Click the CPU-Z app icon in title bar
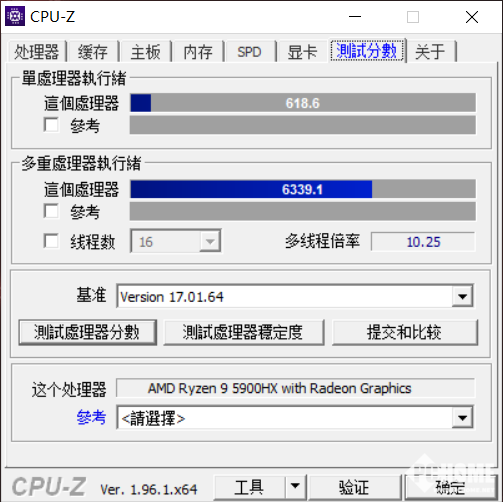 pos(15,16)
